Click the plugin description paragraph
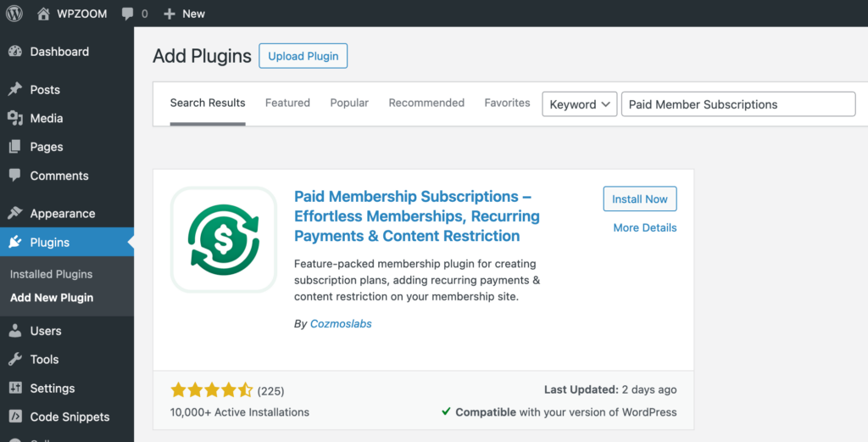 [417, 280]
